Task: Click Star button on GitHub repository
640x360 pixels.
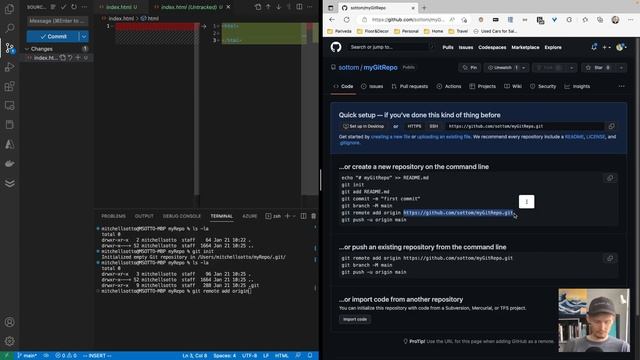Action: click(x=598, y=68)
